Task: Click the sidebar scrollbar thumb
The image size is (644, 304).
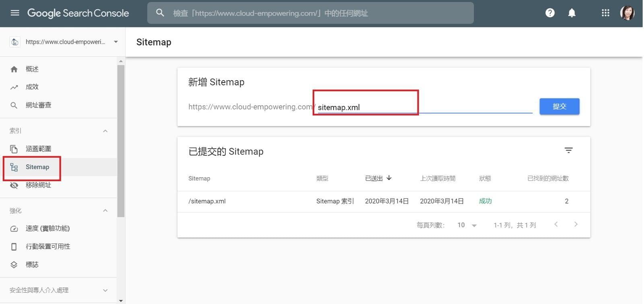Action: [x=121, y=141]
